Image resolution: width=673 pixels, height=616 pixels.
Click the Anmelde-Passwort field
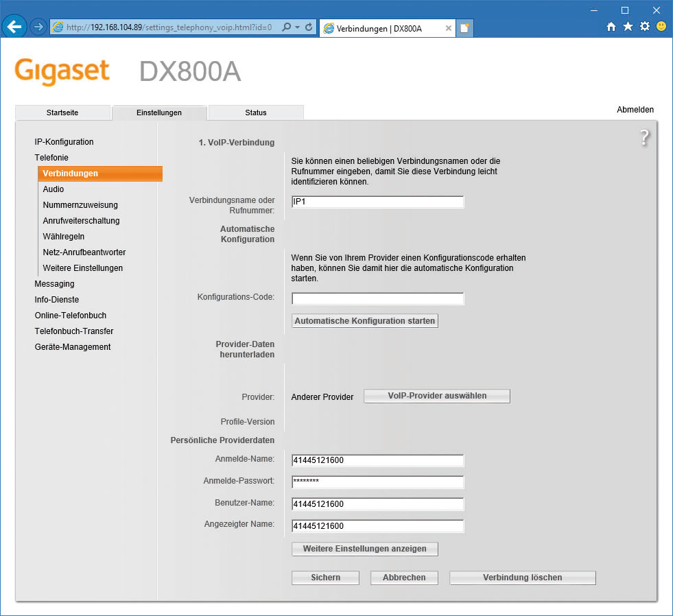pos(378,482)
